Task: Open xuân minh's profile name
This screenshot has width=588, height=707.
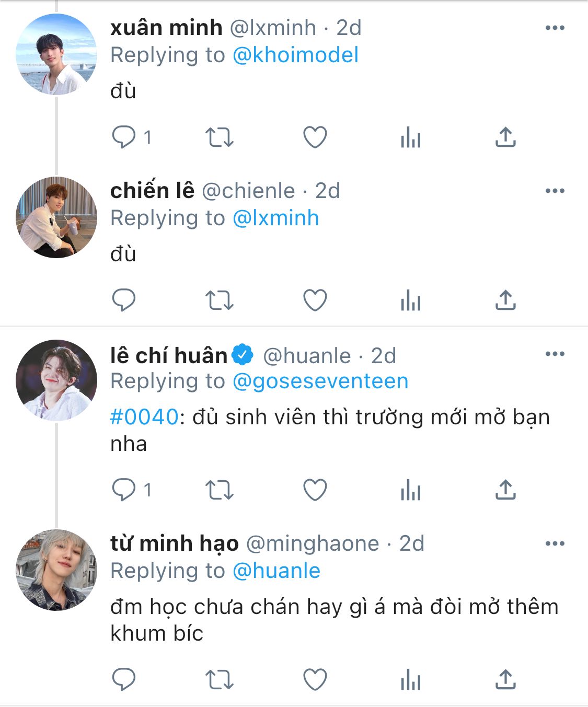Action: pos(166,28)
